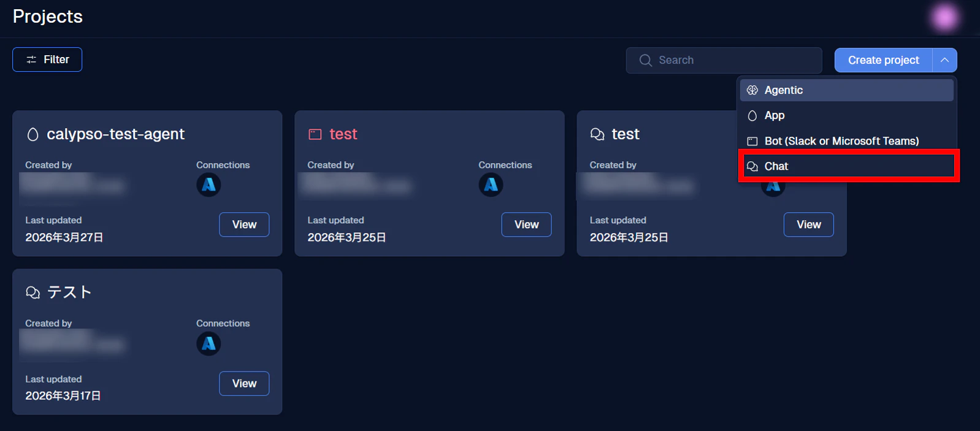Click date 2026年3月27日 on calypso-test-agent card
Viewport: 980px width, 431px height.
pyautogui.click(x=64, y=237)
